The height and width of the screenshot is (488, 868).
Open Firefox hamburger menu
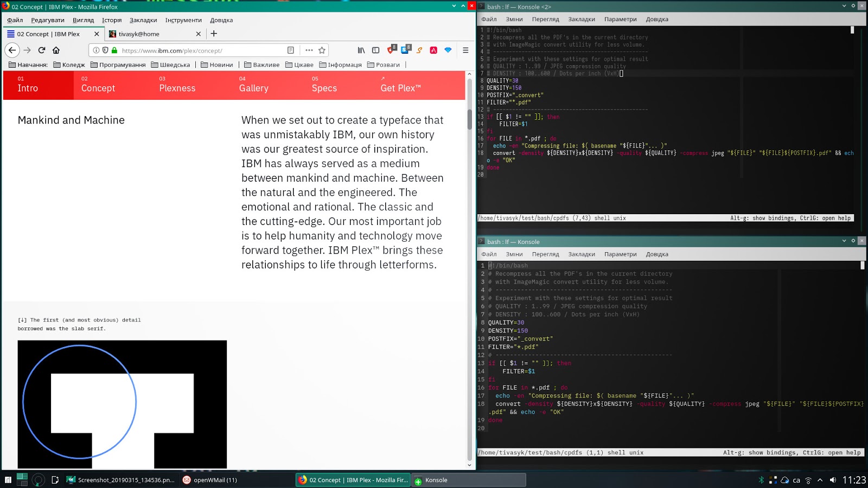465,50
